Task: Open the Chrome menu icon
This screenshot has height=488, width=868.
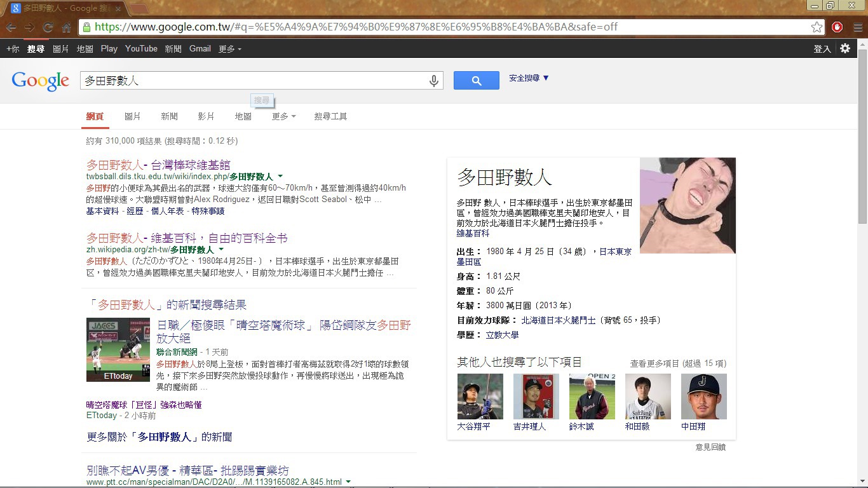Action: [x=857, y=27]
